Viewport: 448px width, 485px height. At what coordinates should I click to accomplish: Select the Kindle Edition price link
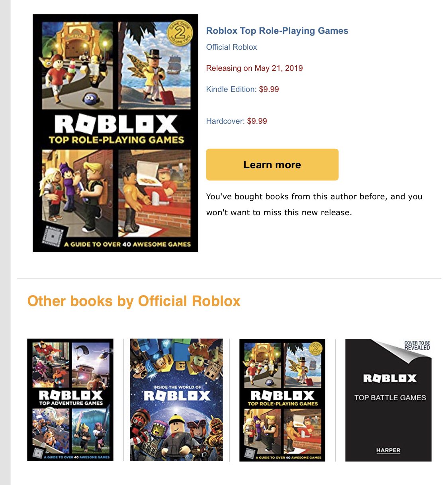[x=243, y=89]
